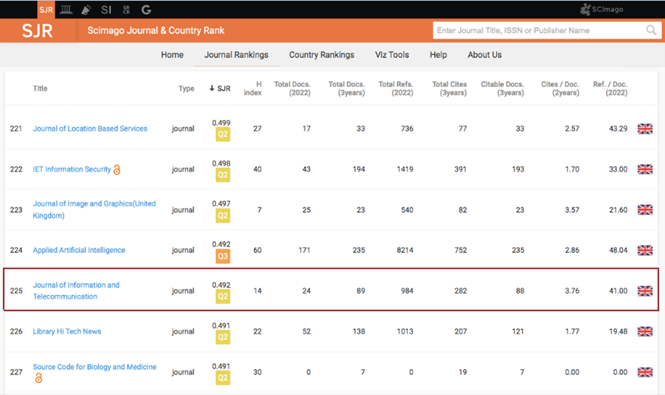The image size is (665, 395).
Task: Click the SCImago logo at top right
Action: [x=602, y=9]
